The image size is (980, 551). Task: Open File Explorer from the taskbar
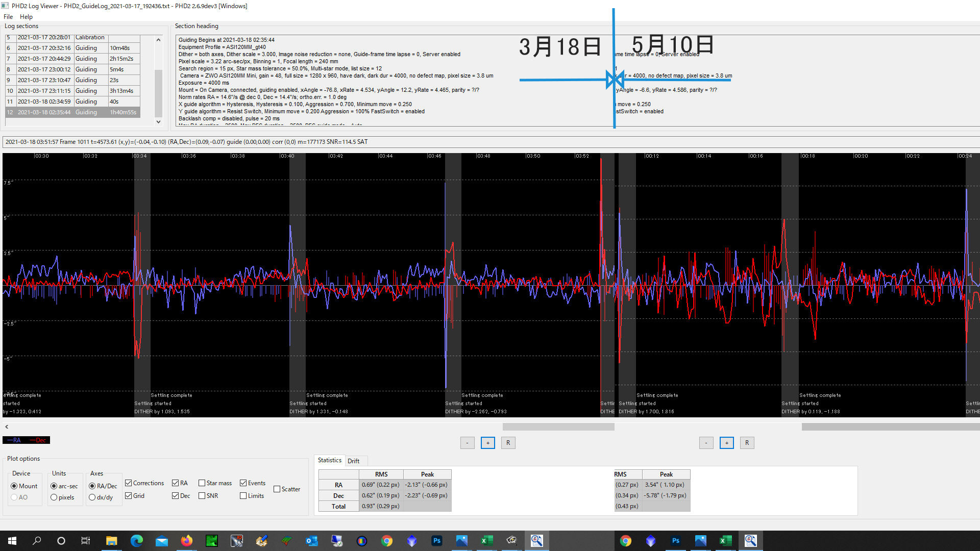[x=112, y=541]
